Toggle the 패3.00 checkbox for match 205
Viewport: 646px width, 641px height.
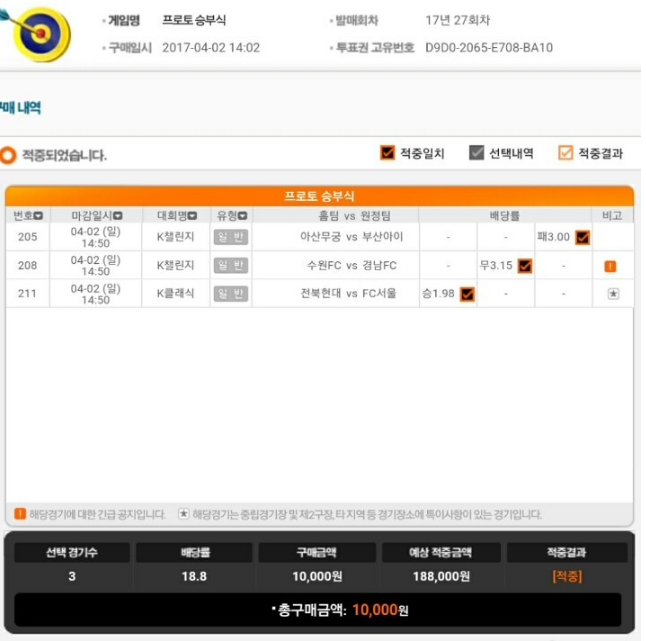point(582,237)
